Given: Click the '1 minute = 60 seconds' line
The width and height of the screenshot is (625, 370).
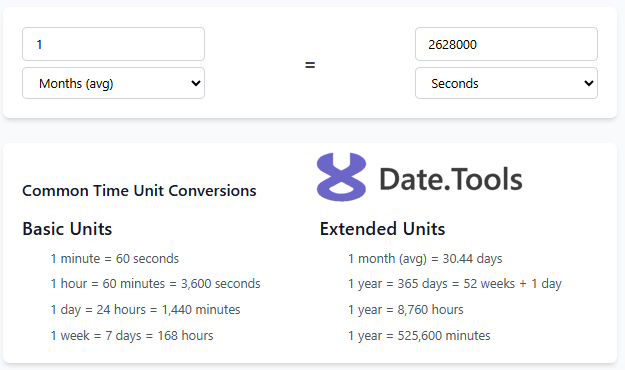Looking at the screenshot, I should tap(115, 258).
